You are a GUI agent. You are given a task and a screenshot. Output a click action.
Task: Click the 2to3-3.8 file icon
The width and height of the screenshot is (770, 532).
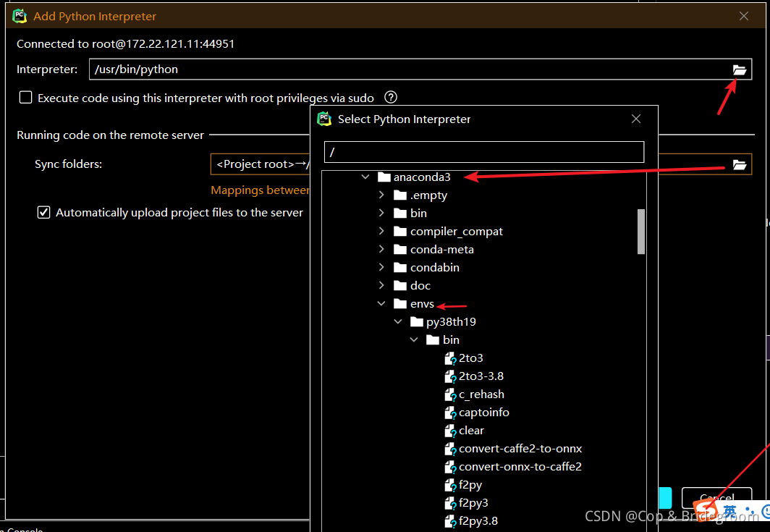point(450,377)
